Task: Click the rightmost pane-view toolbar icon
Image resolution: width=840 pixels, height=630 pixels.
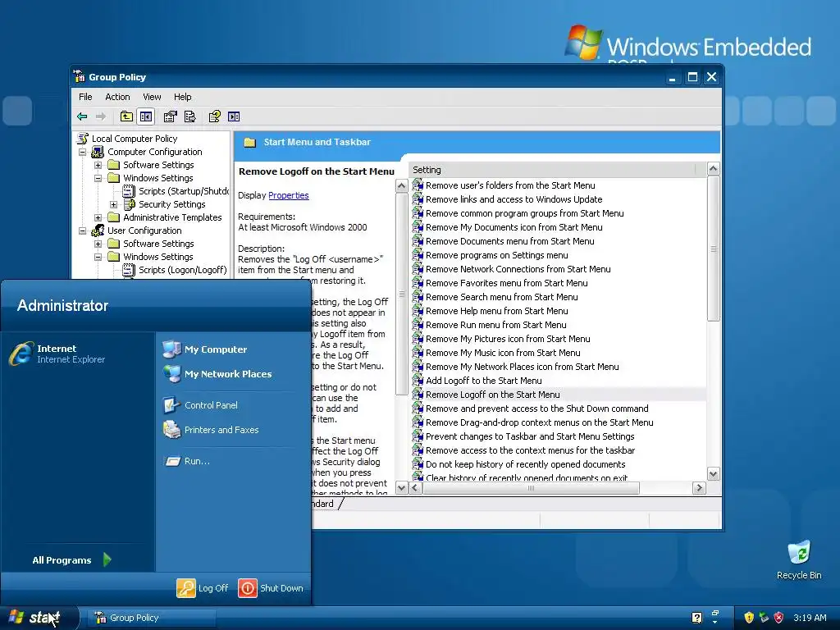Action: coord(234,116)
